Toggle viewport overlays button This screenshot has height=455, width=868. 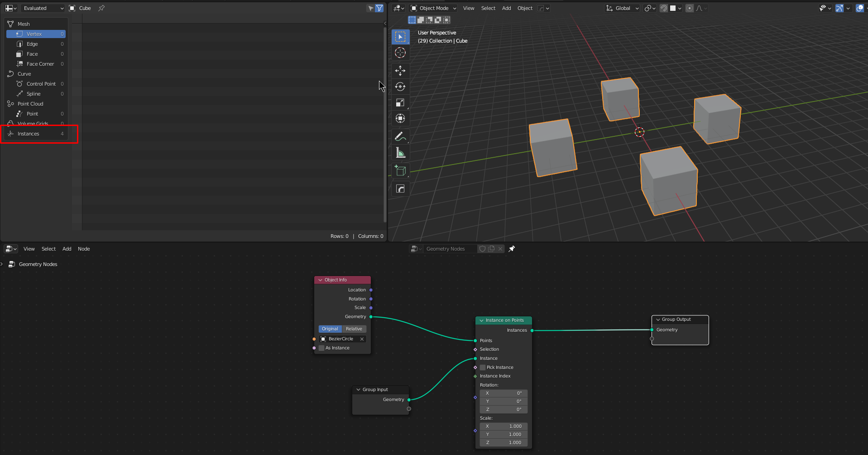(x=859, y=8)
